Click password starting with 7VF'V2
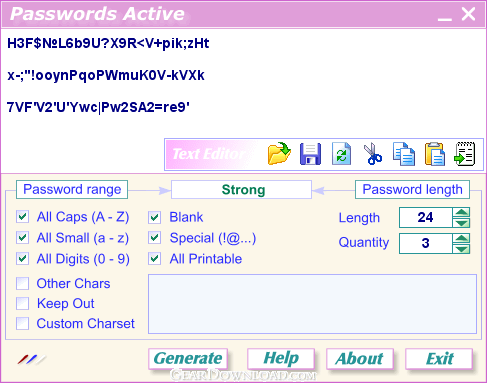The height and width of the screenshot is (383, 487). [98, 107]
